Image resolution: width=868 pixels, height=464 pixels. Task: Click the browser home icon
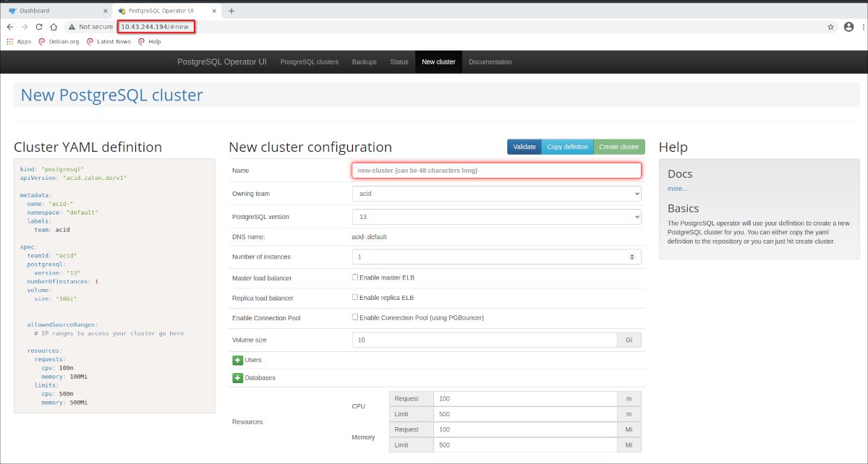coord(54,27)
